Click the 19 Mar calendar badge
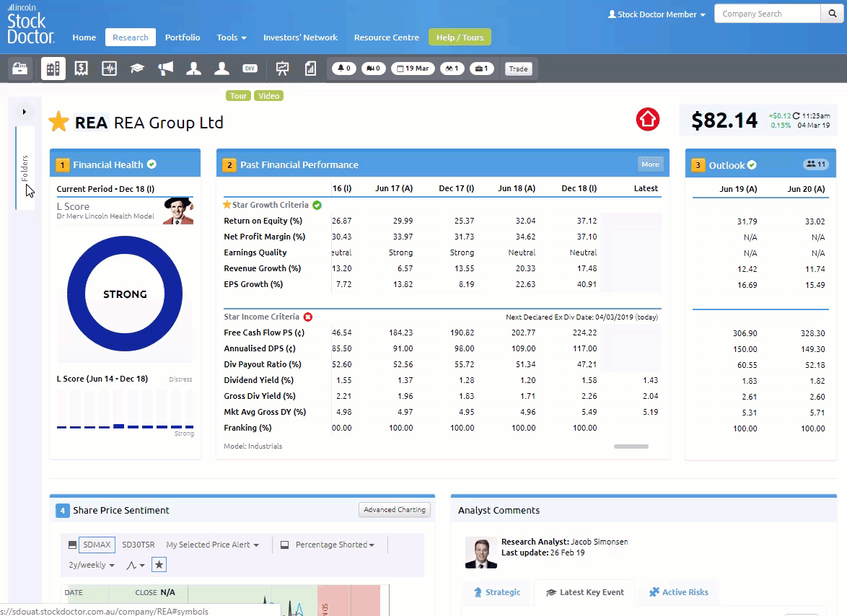The width and height of the screenshot is (847, 616). click(413, 69)
